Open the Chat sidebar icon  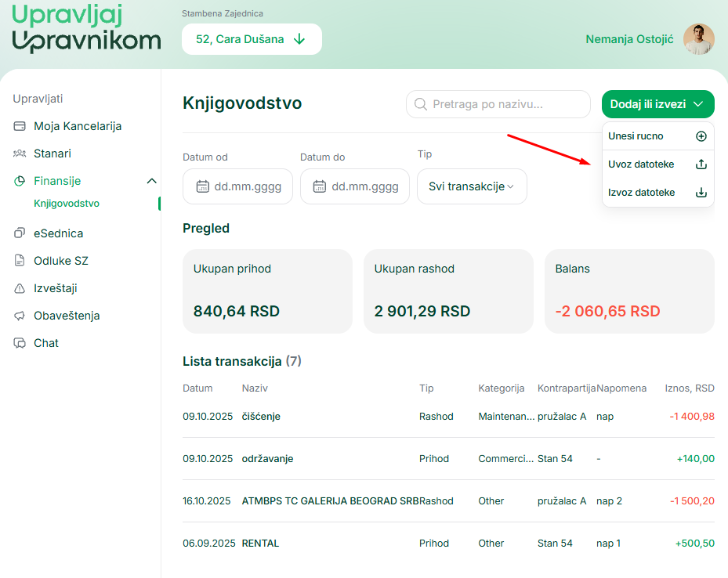click(x=18, y=342)
